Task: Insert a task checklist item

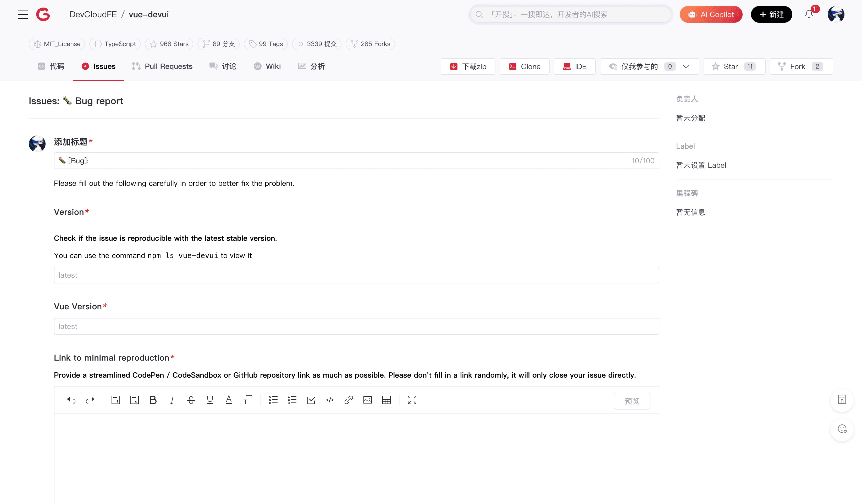Action: click(x=311, y=400)
